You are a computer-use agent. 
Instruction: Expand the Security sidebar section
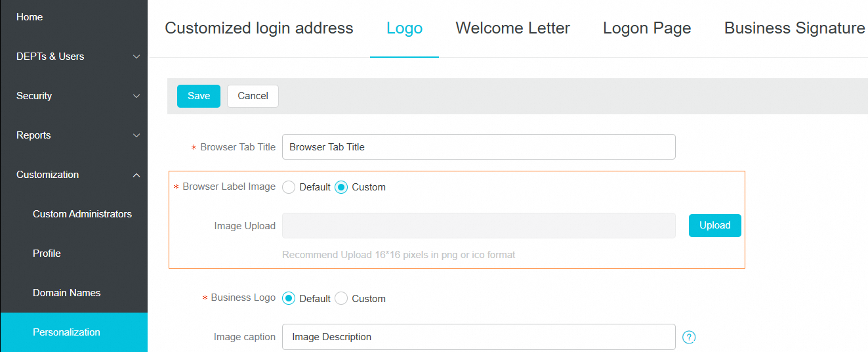(73, 96)
